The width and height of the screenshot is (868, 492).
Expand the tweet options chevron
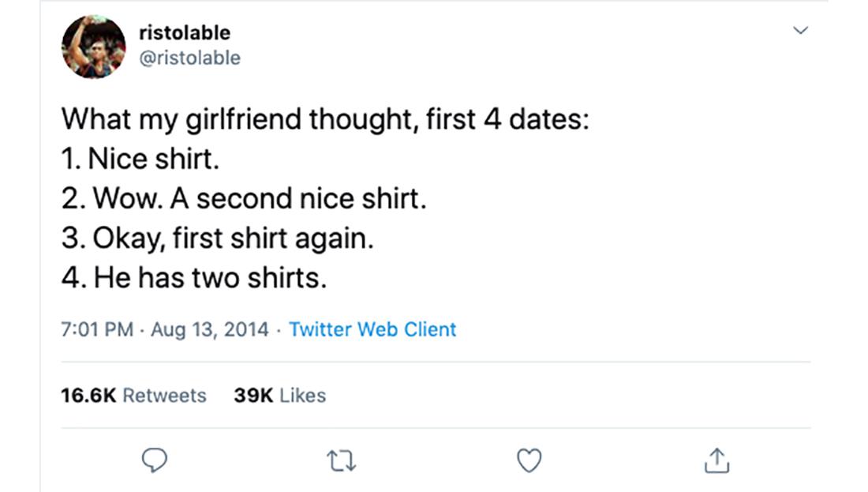point(800,31)
